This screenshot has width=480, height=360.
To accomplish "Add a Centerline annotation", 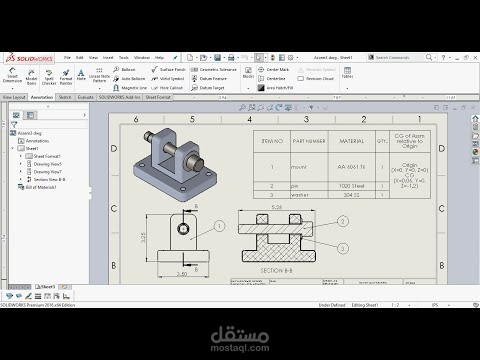I will 272,79.
